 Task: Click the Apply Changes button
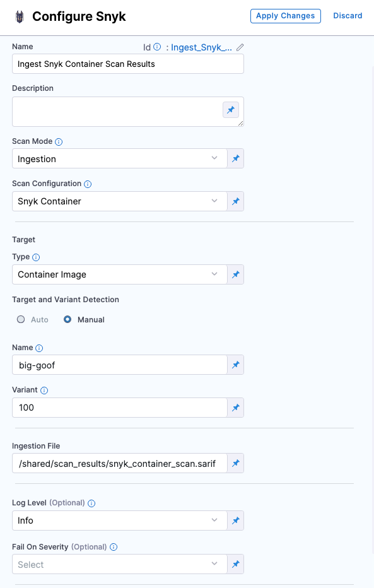point(286,16)
